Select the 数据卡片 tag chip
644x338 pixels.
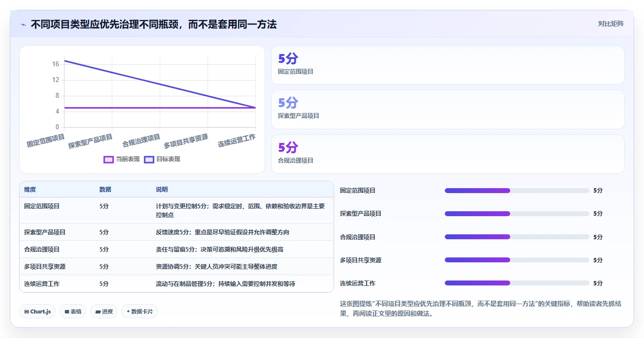(140, 311)
